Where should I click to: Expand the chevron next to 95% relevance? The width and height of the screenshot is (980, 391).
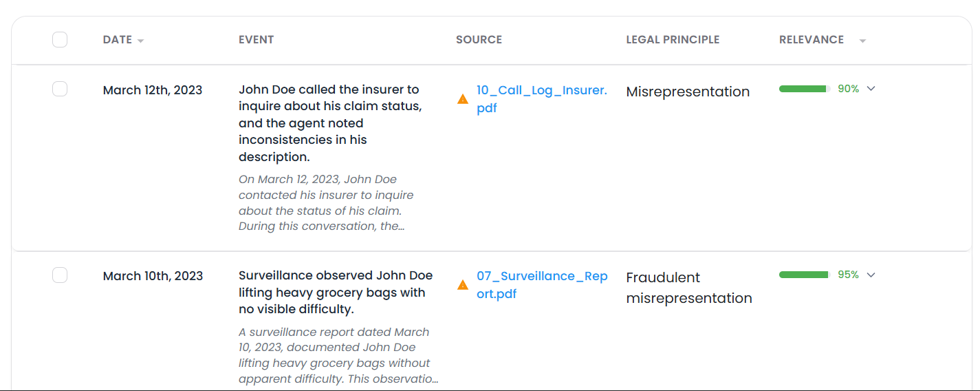pyautogui.click(x=871, y=275)
